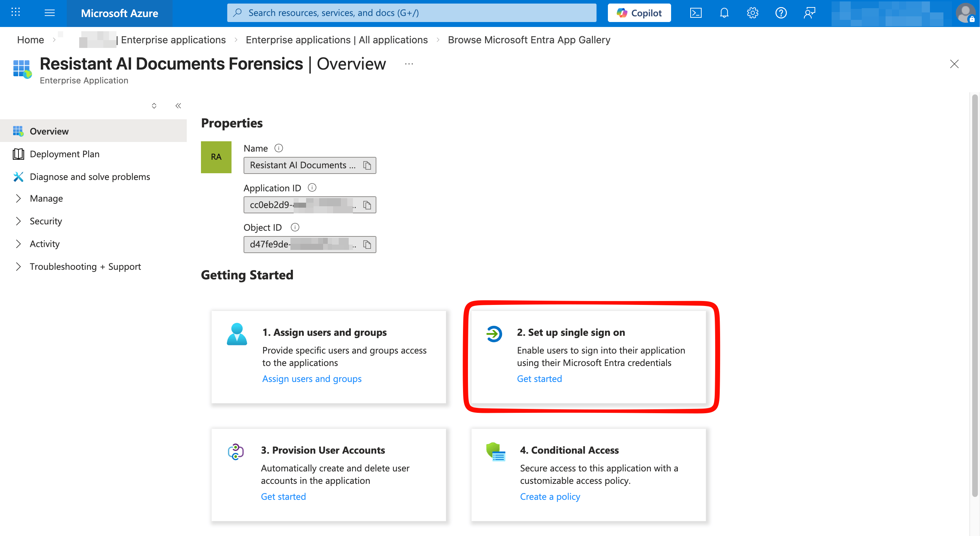
Task: Copy the Application ID value
Action: (x=367, y=205)
